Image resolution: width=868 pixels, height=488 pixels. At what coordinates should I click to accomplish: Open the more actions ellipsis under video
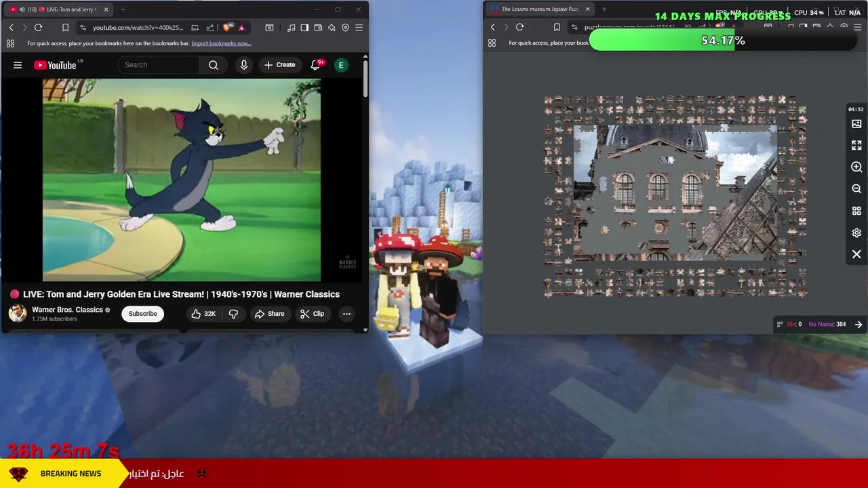point(347,314)
